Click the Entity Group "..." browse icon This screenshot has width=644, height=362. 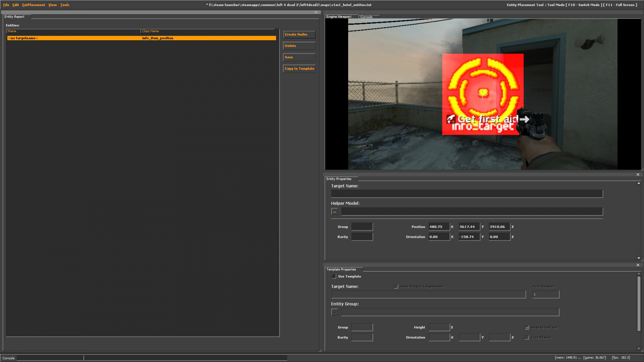(x=335, y=312)
